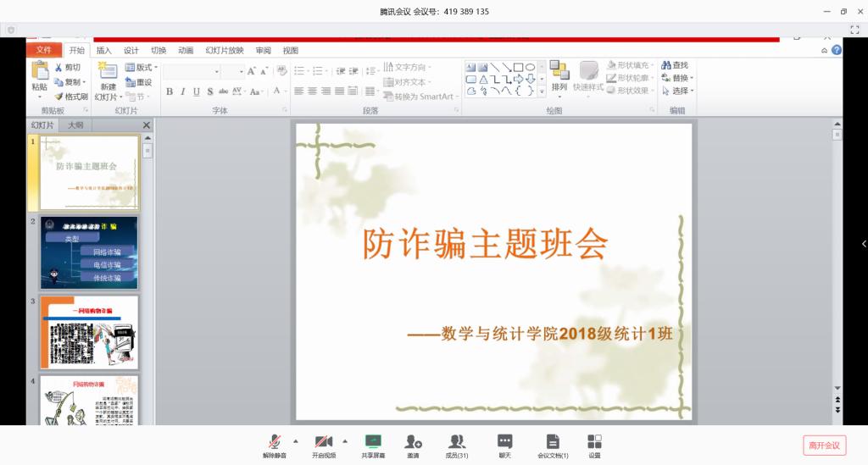
Task: Open the 设计 ribbon tab
Action: tap(131, 50)
